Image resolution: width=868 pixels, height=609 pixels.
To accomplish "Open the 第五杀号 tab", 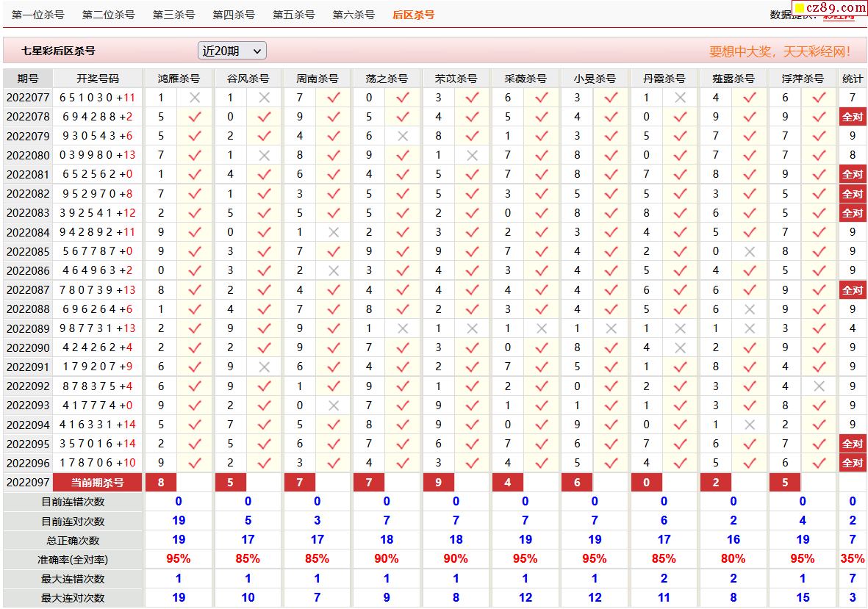I will tap(294, 15).
